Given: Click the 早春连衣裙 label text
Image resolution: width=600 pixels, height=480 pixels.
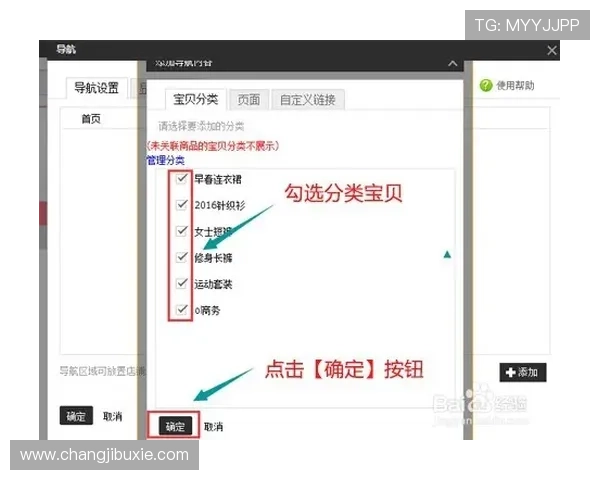Looking at the screenshot, I should (x=218, y=179).
